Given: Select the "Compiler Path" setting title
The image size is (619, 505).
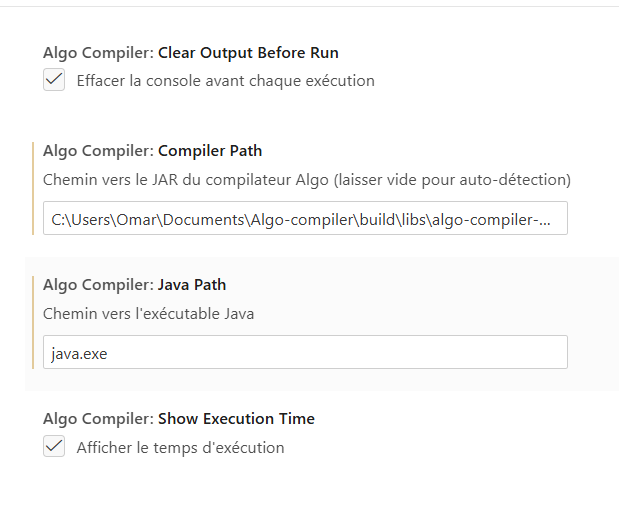Looking at the screenshot, I should coord(210,151).
